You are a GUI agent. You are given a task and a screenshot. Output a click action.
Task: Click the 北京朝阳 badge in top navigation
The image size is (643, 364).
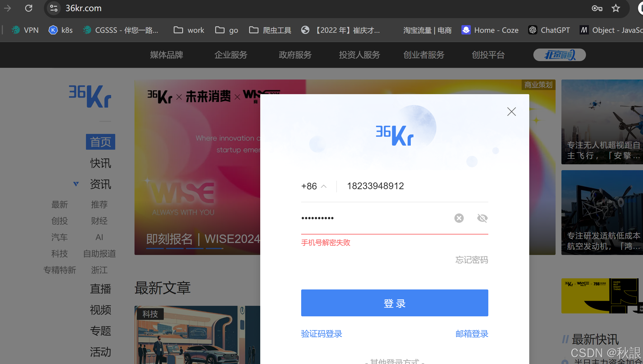[x=559, y=55]
